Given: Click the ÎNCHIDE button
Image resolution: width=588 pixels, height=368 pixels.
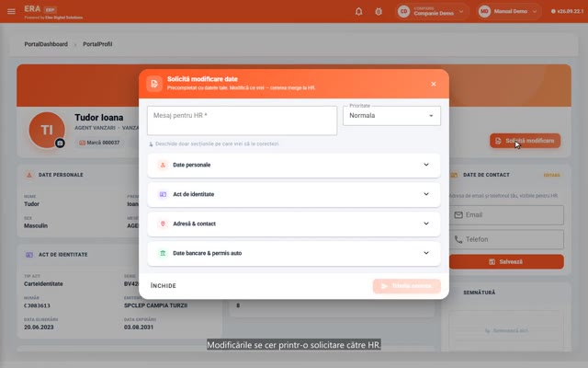Looking at the screenshot, I should tap(164, 286).
